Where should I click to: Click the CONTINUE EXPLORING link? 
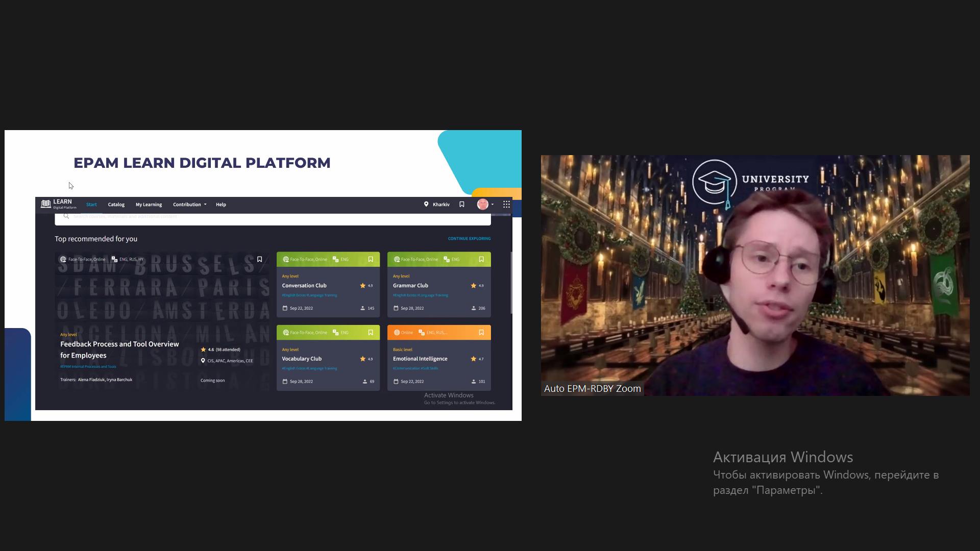[x=469, y=238]
